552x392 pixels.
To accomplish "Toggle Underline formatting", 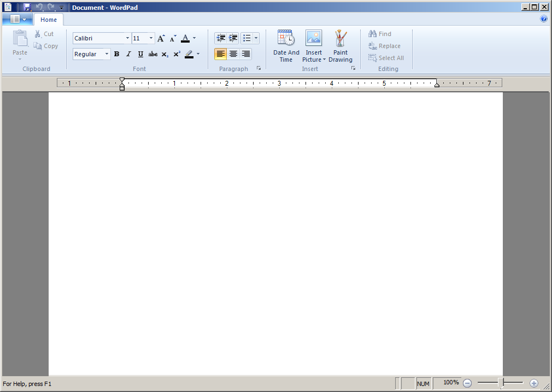I will pos(140,54).
